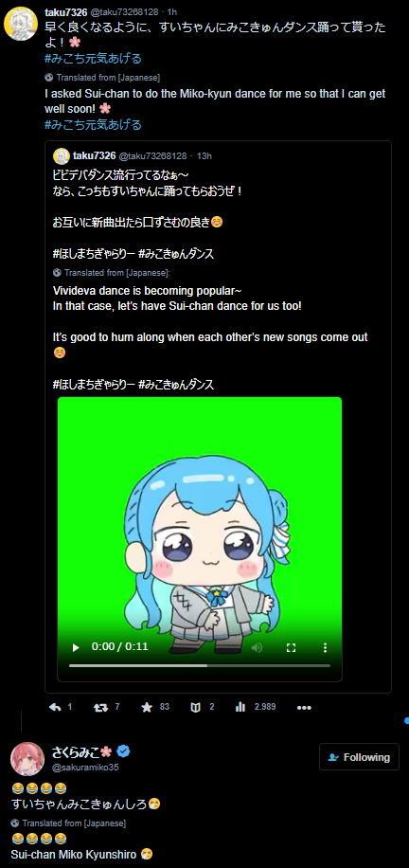Toggle the Following button for さくらみこ
409x868 pixels.
[x=359, y=757]
